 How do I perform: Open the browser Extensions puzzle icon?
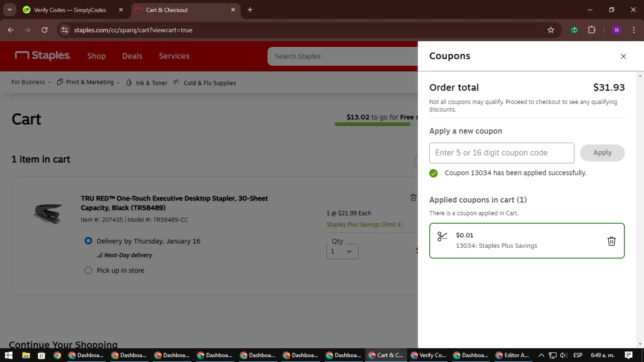592,30
